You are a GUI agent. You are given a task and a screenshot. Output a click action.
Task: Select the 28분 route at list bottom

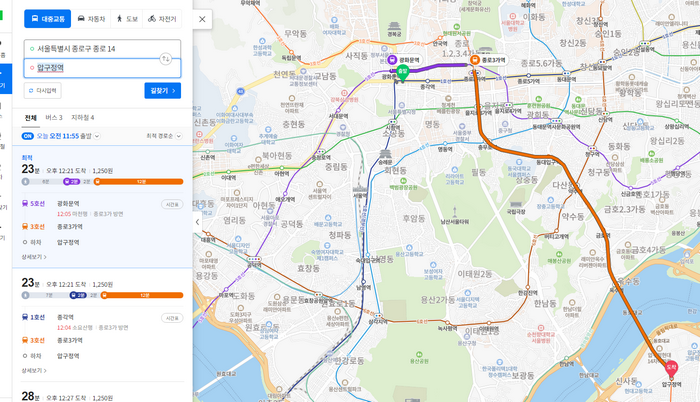tap(102, 393)
